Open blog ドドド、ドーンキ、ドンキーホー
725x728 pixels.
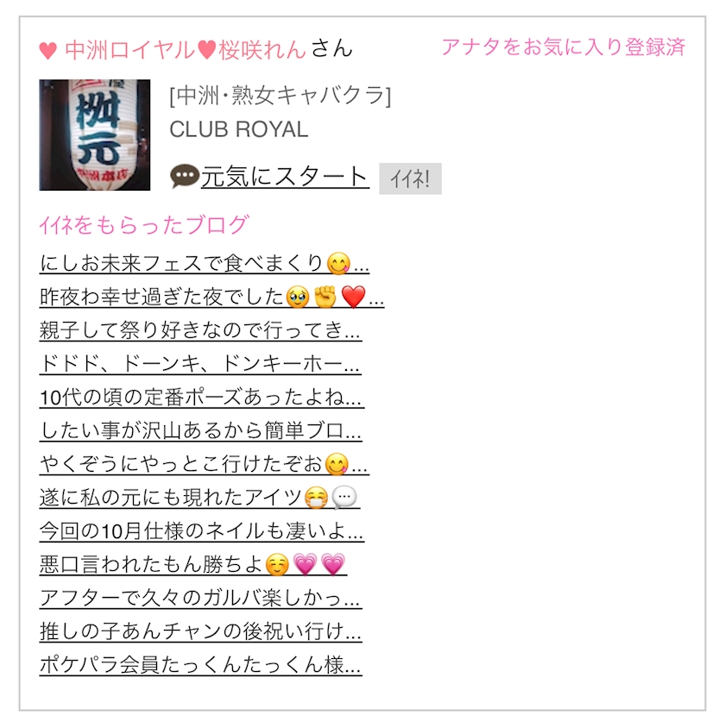200,363
